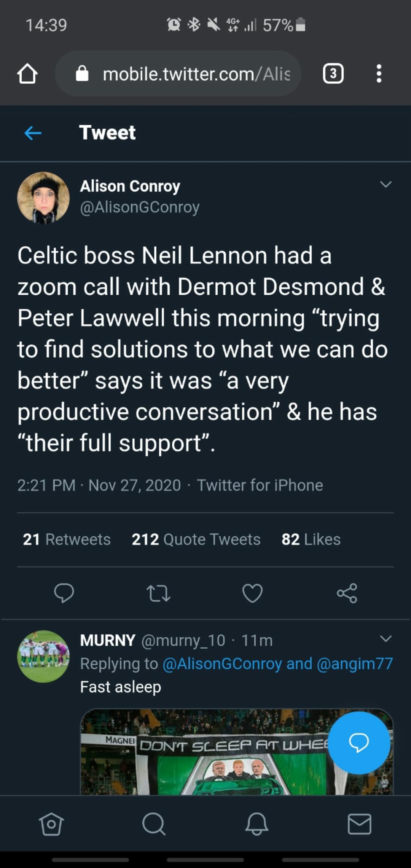The image size is (411, 868).
Task: Expand options chevron on Alison's tweet
Action: pyautogui.click(x=386, y=185)
